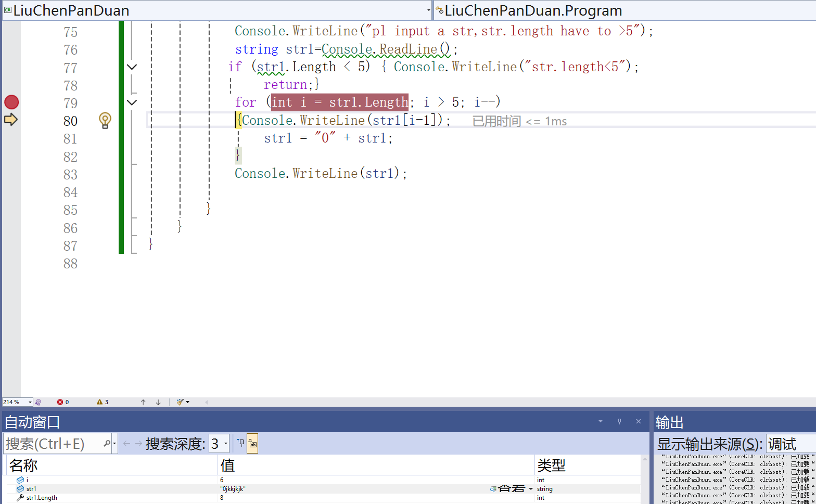
Task: Open the Autos search options dropdown arrow
Action: tap(114, 444)
